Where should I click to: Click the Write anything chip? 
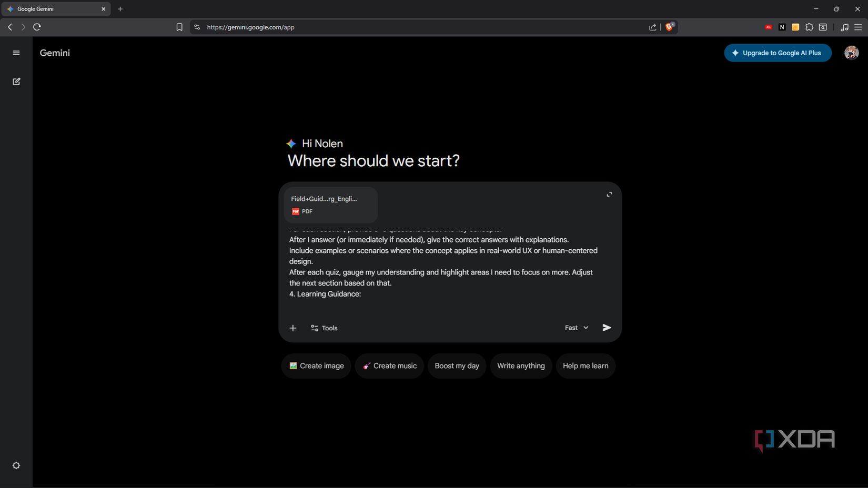(x=521, y=366)
